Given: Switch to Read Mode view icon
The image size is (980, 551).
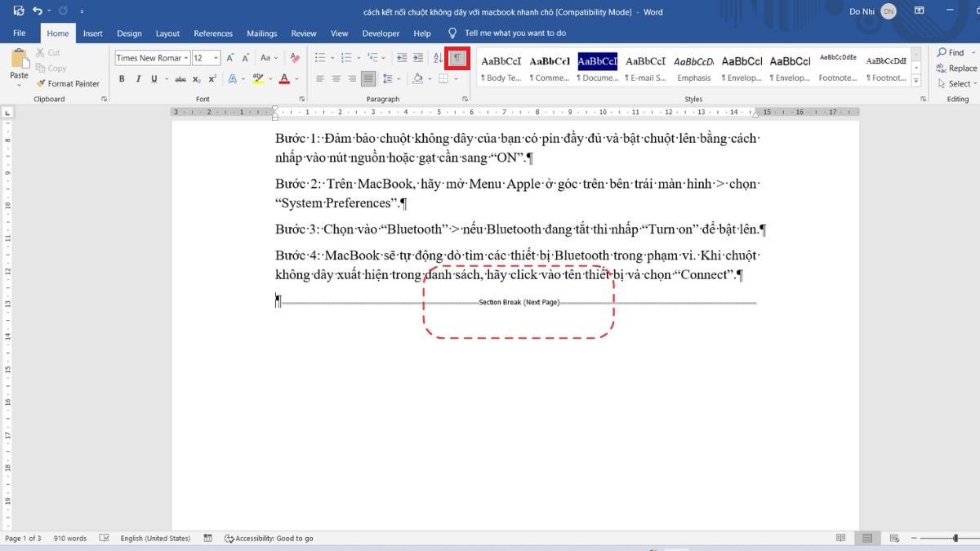Looking at the screenshot, I should (x=841, y=539).
